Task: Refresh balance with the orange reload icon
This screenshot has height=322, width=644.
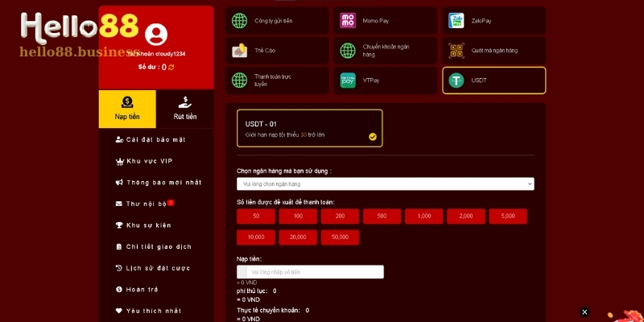Action: coord(171,68)
